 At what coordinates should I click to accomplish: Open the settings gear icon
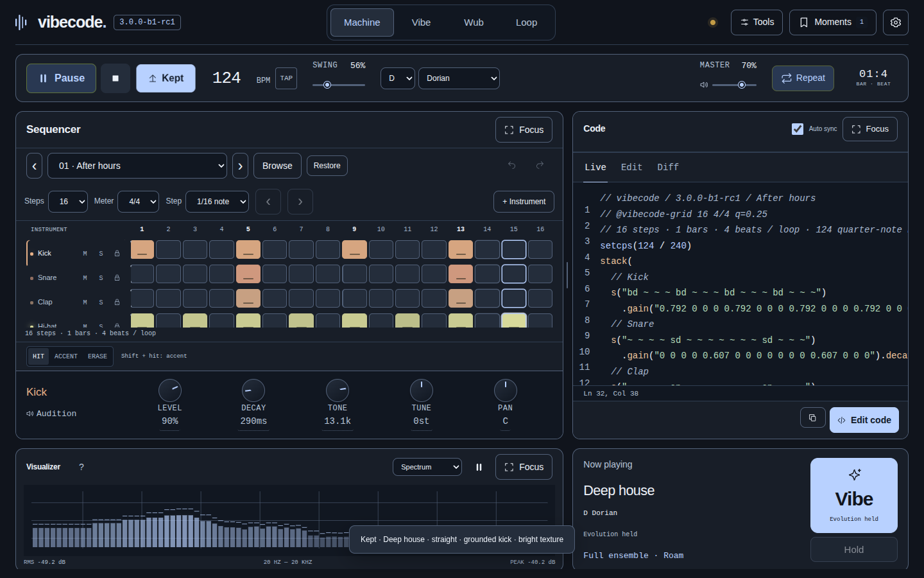click(x=896, y=22)
